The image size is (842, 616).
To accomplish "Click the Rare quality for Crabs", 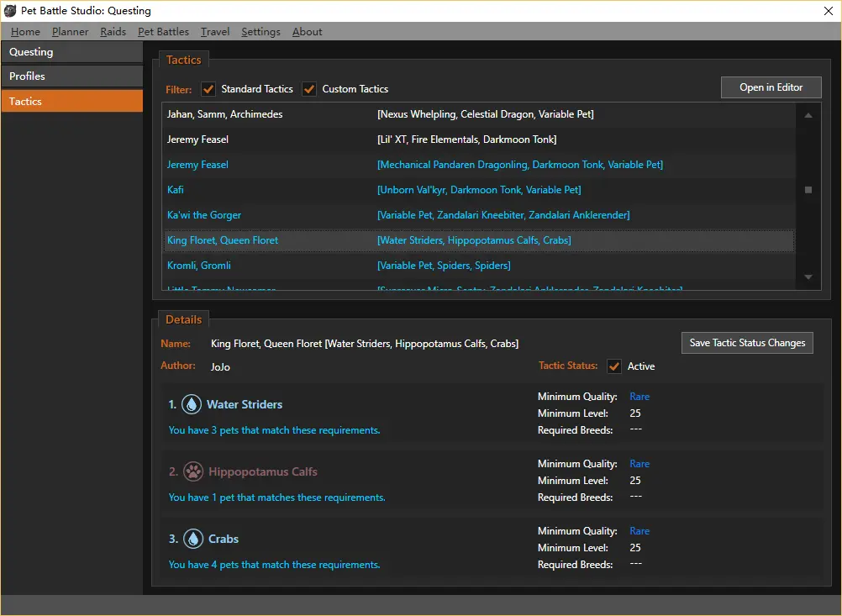I will pos(639,530).
